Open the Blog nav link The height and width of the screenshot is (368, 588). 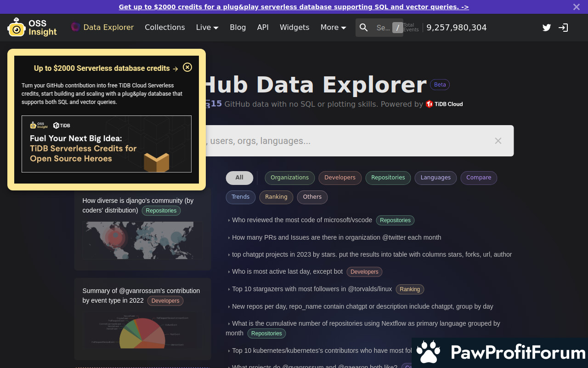[238, 28]
